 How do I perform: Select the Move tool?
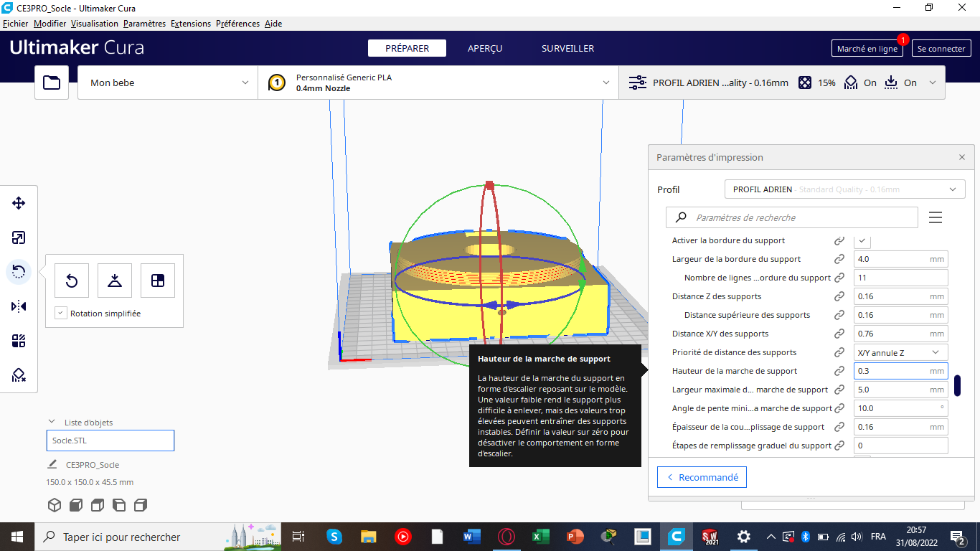pyautogui.click(x=19, y=203)
